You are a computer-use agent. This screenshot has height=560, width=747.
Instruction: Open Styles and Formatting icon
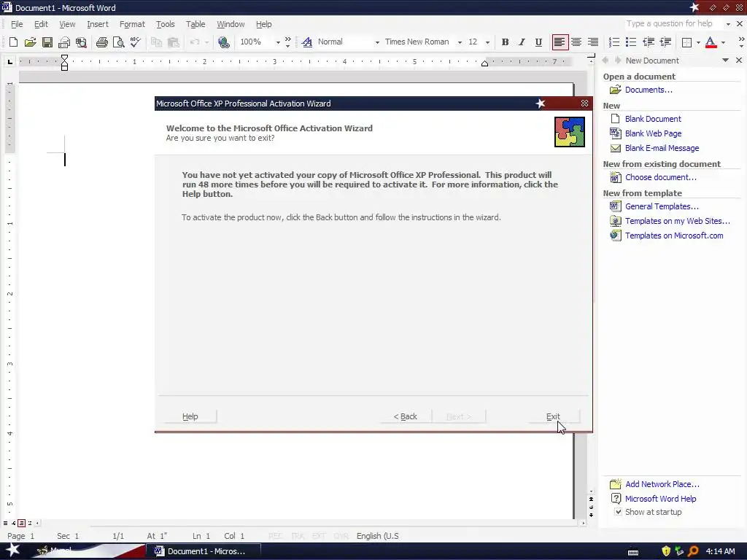click(x=307, y=42)
